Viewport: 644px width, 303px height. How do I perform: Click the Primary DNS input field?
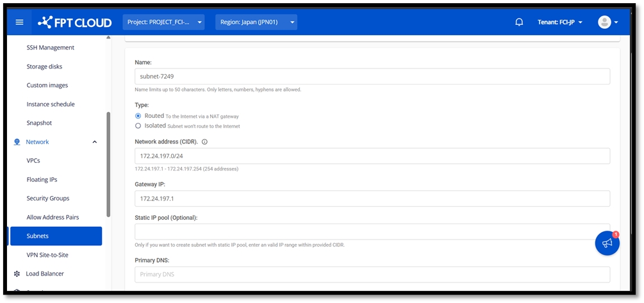point(372,275)
